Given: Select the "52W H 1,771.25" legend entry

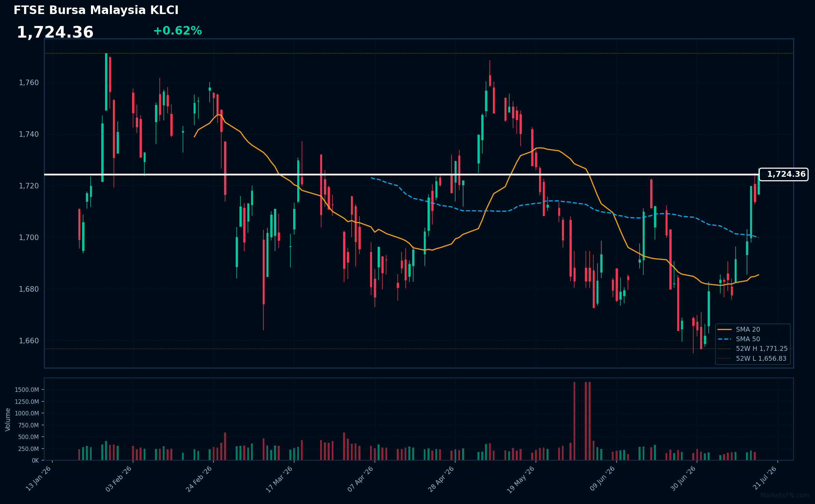Looking at the screenshot, I should click(752, 349).
